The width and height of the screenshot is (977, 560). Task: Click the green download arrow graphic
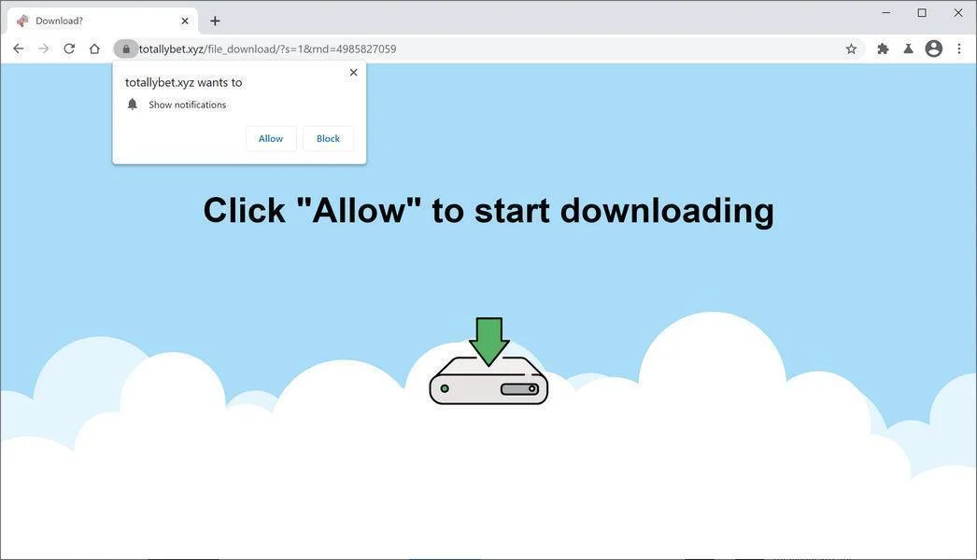coord(489,342)
